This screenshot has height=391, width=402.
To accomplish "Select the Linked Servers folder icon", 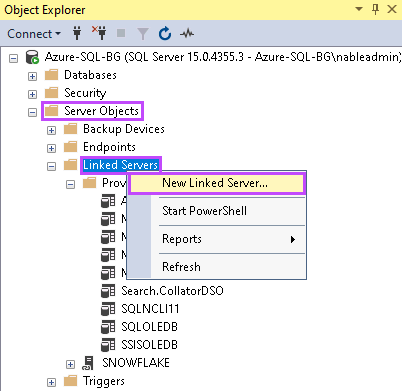I will click(x=70, y=165).
